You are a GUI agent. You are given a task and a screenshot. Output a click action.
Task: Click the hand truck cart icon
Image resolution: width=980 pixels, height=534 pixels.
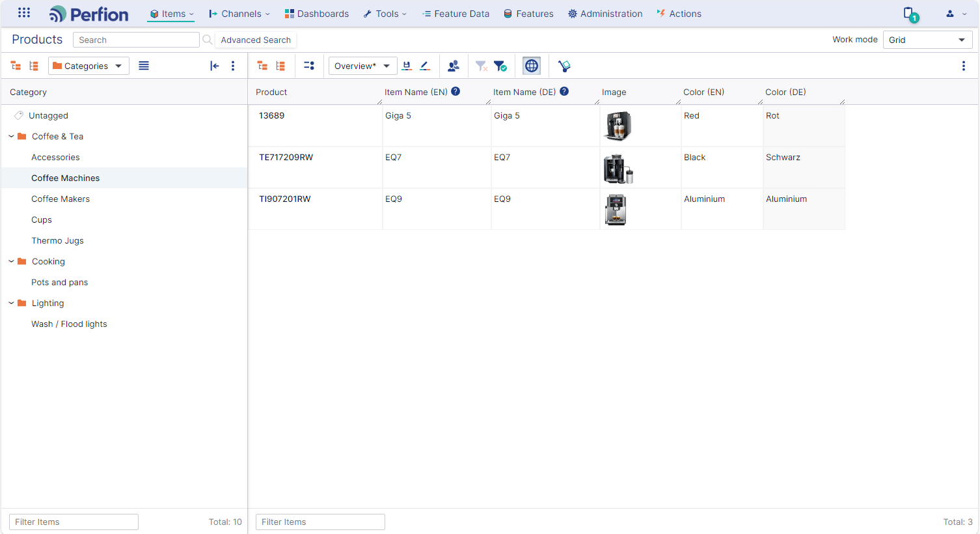[x=564, y=66]
